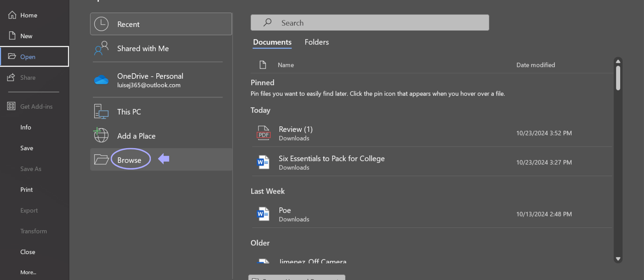Viewport: 644px width, 280px height.
Task: Select the Documents tab
Action: [x=272, y=42]
